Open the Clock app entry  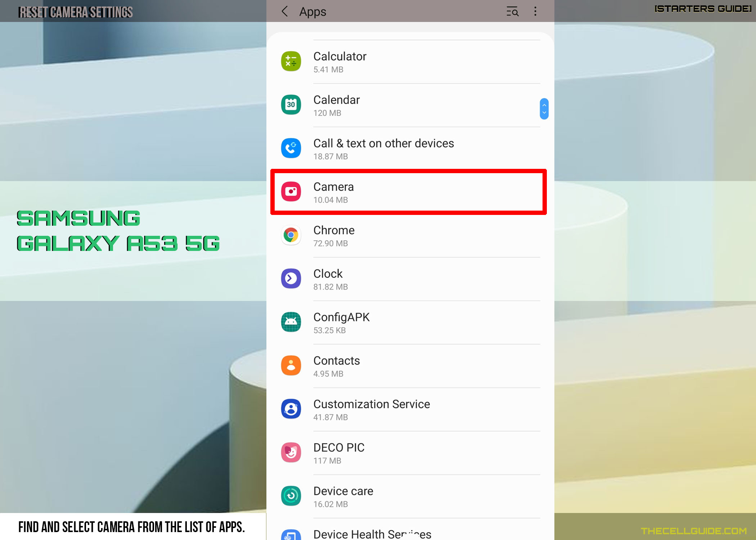click(410, 279)
